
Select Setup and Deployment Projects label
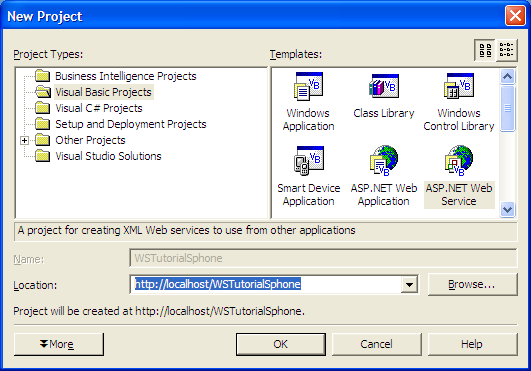pyautogui.click(x=131, y=124)
